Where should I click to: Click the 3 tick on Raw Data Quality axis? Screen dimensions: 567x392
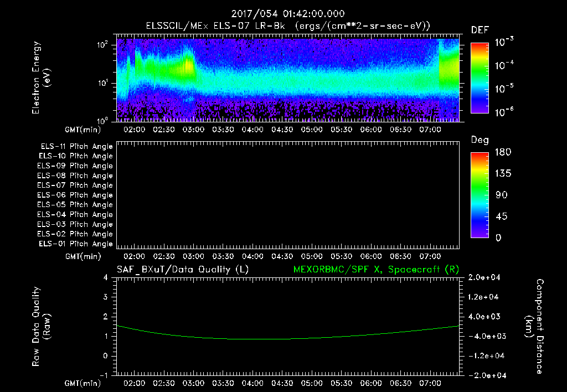[x=105, y=297]
